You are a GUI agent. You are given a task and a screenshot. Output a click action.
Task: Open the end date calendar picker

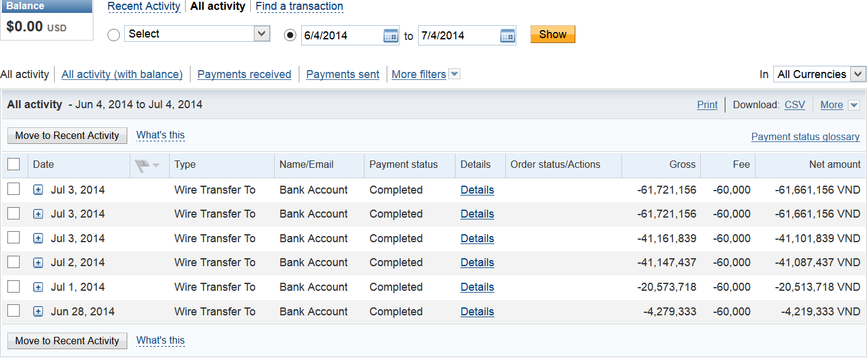(507, 36)
